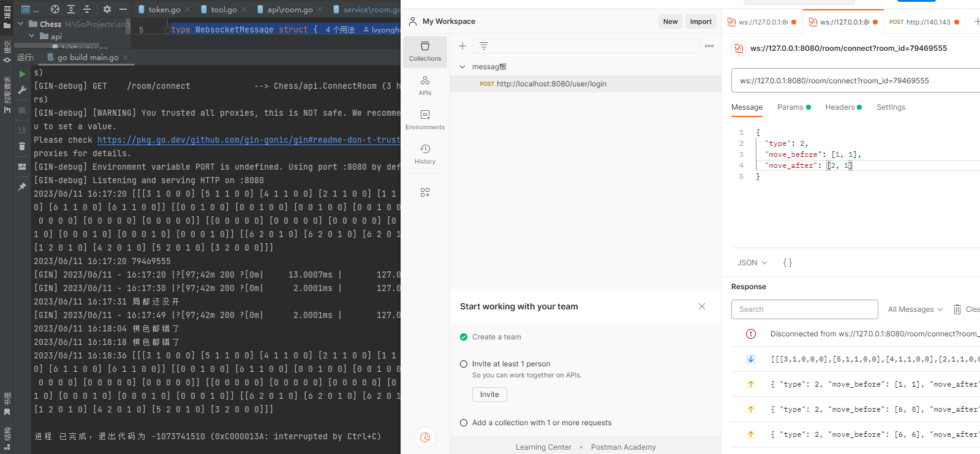This screenshot has width=980, height=454.
Task: Click the collapse all icon in project toolbar
Action: 87,9
